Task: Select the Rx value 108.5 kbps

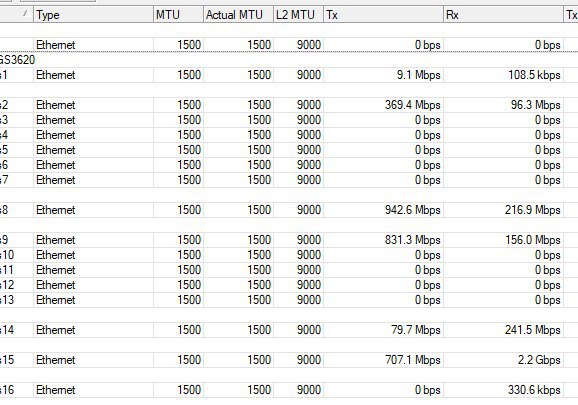Action: click(534, 75)
